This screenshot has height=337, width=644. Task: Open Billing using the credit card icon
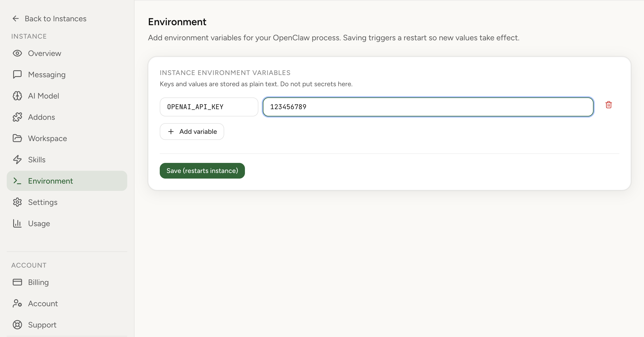pos(17,282)
